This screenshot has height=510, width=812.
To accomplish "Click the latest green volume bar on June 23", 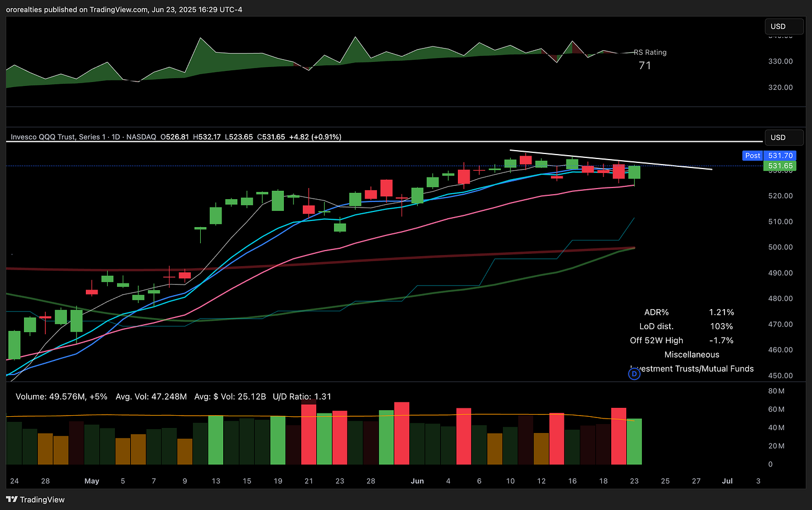I will [634, 442].
